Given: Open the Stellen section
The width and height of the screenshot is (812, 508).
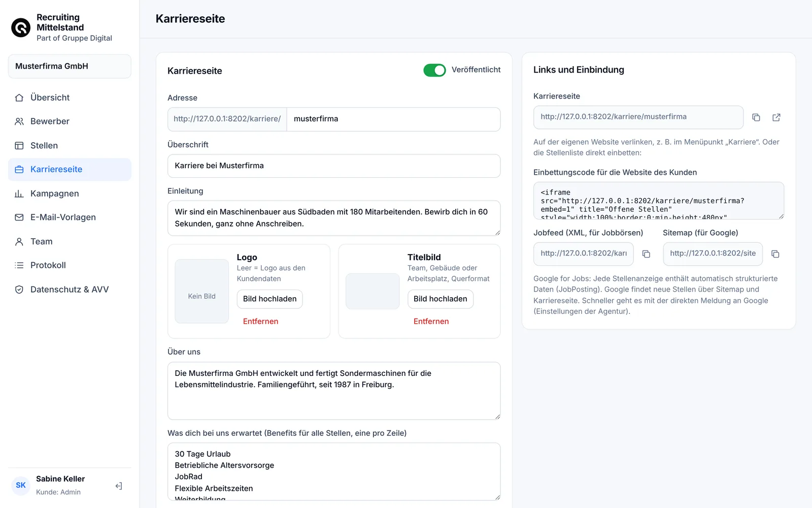Looking at the screenshot, I should click(x=70, y=145).
